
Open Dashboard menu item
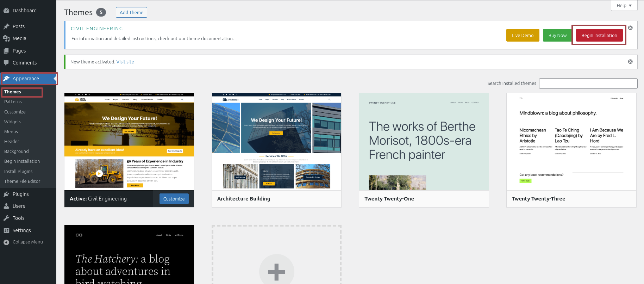[25, 11]
